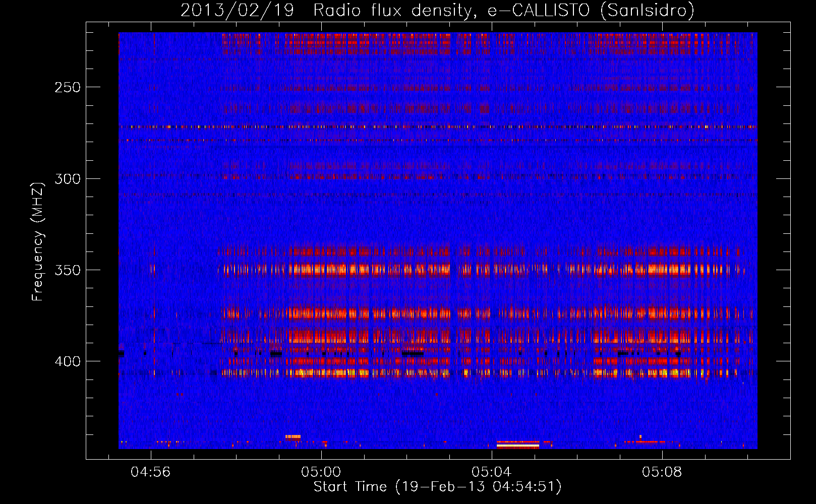
Task: Click the 05:04 time tick label
Action: click(492, 472)
